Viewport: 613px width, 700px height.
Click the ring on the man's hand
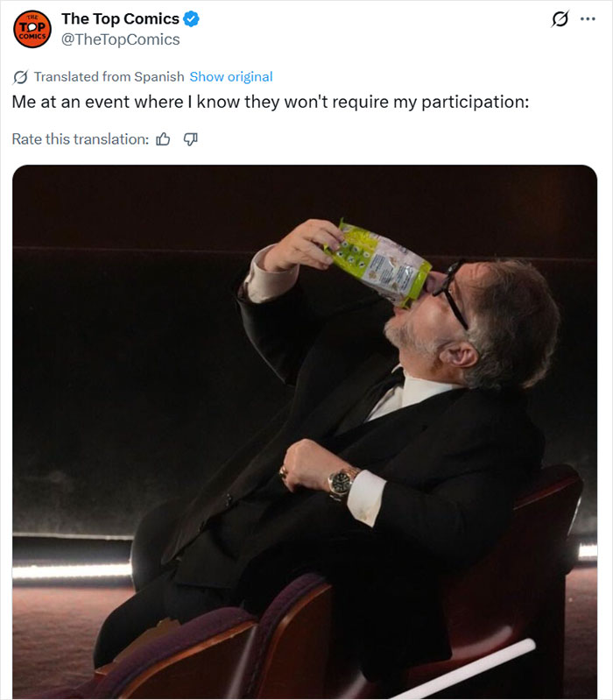(284, 471)
